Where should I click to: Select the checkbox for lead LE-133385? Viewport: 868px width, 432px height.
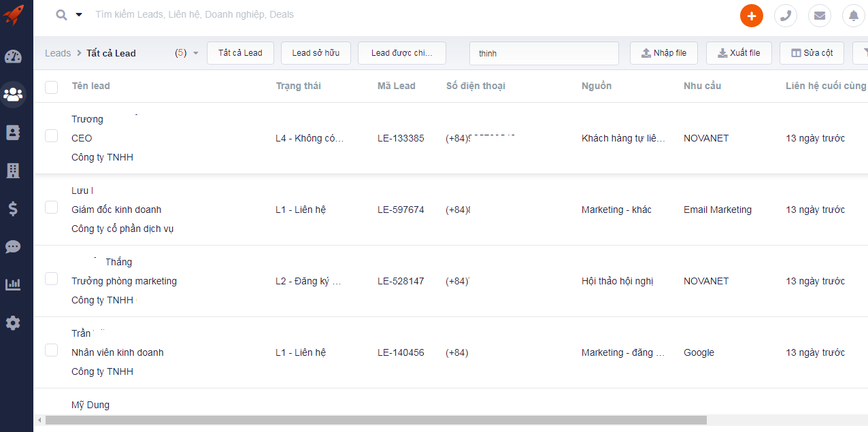point(52,136)
